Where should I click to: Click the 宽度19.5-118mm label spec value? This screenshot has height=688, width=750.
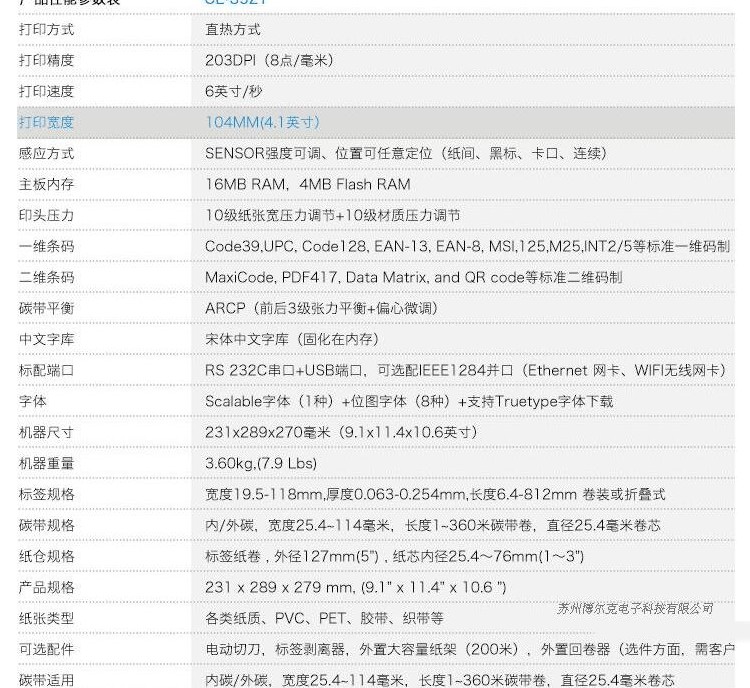coord(435,494)
